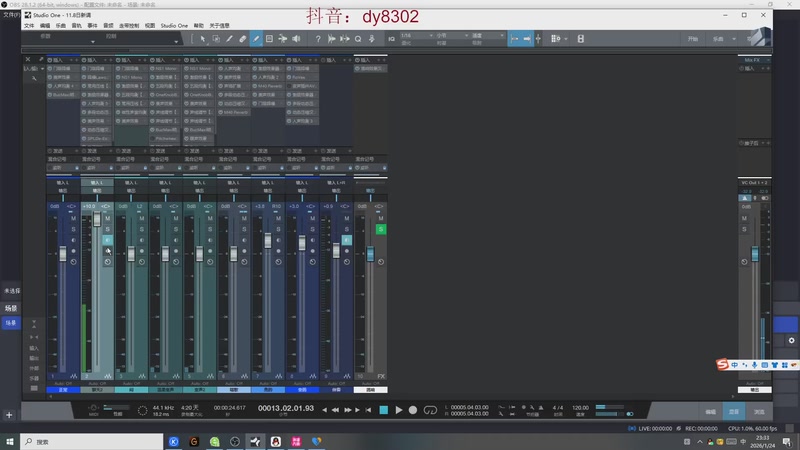Mute channel 2 with M button

click(108, 218)
